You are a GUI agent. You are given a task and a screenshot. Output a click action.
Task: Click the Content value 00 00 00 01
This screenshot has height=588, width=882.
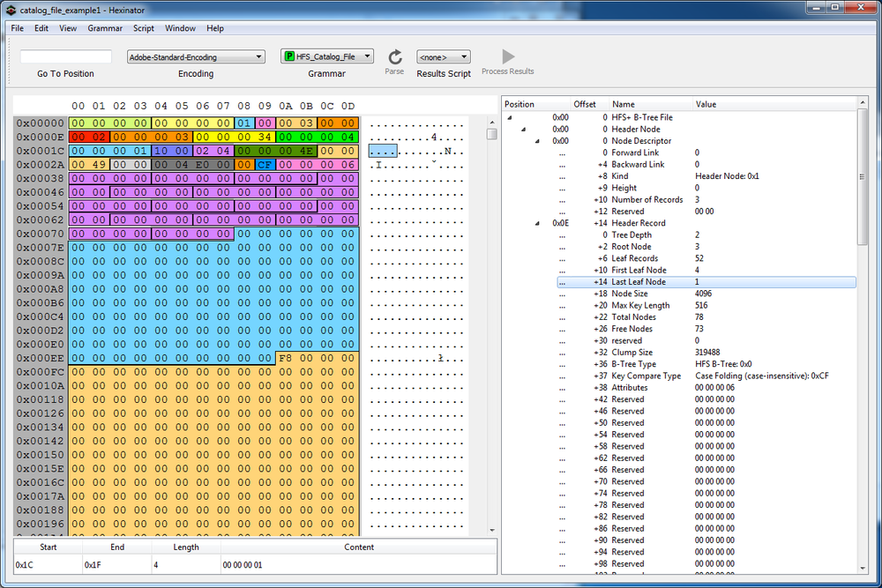(x=243, y=565)
